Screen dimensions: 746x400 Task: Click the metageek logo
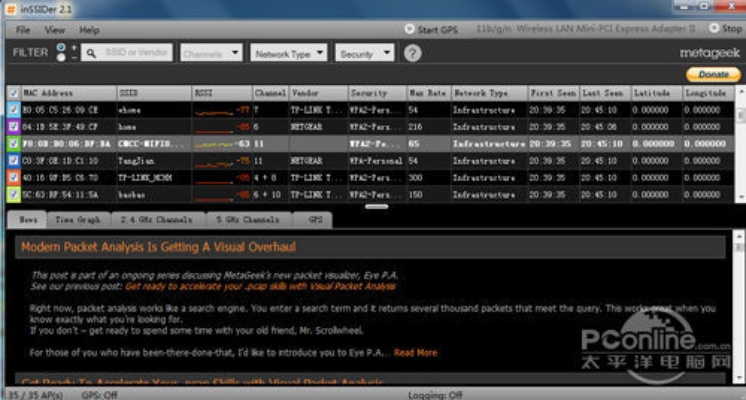pyautogui.click(x=711, y=51)
